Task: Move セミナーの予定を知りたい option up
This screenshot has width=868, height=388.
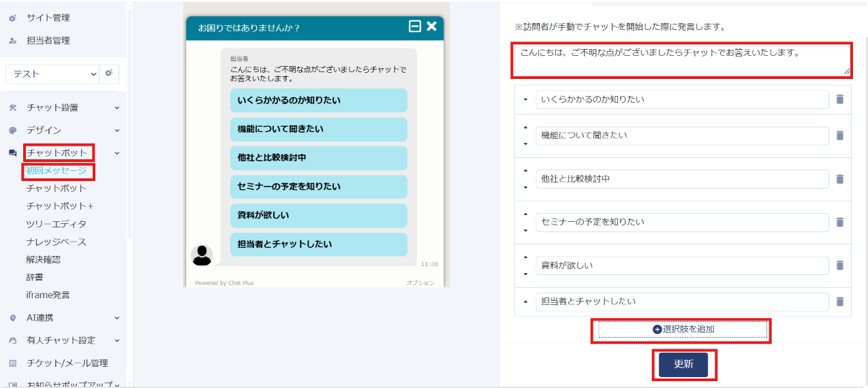Action: click(525, 214)
